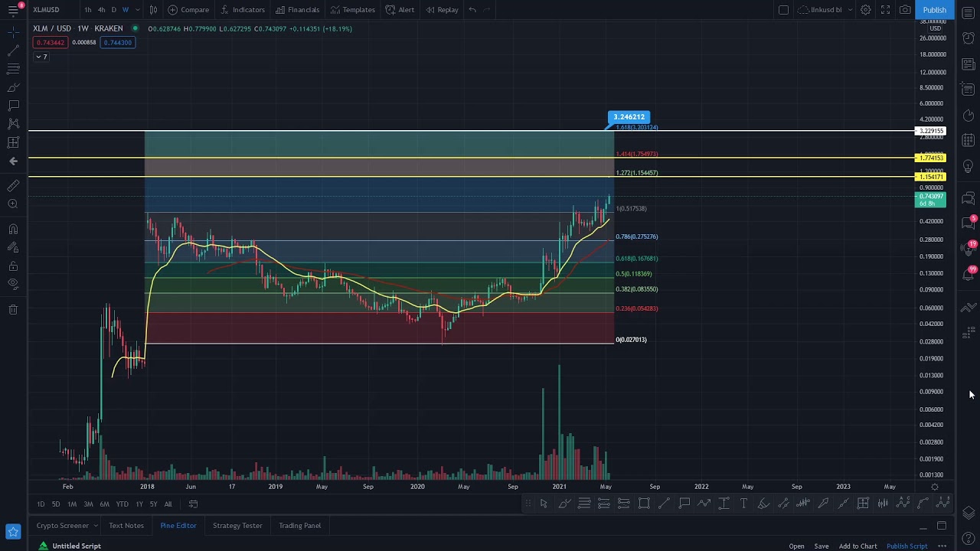Click the back arrow in left sidebar

coord(13,161)
